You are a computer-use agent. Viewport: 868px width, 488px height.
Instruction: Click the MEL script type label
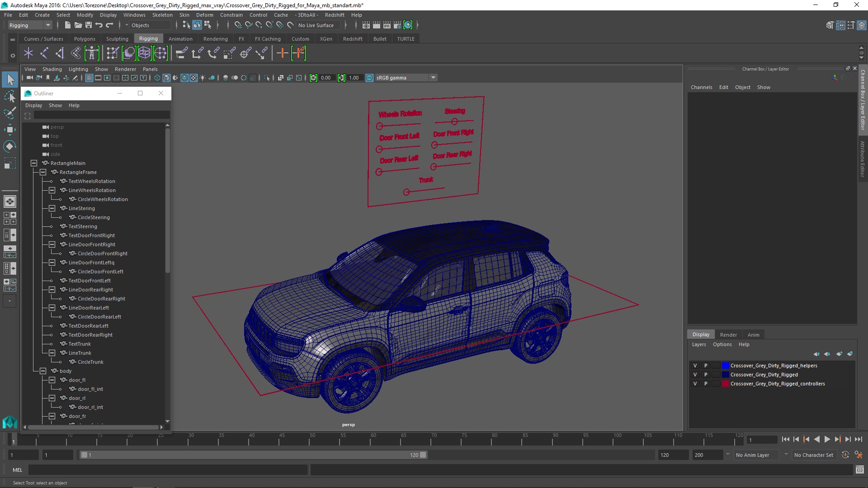click(x=17, y=470)
